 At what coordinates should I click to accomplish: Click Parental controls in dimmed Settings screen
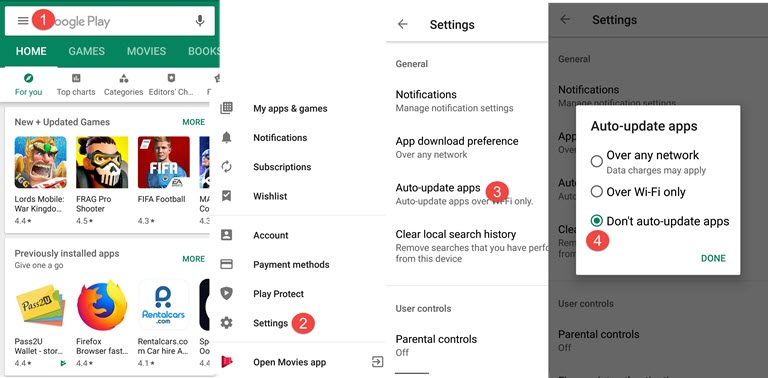[x=599, y=340]
